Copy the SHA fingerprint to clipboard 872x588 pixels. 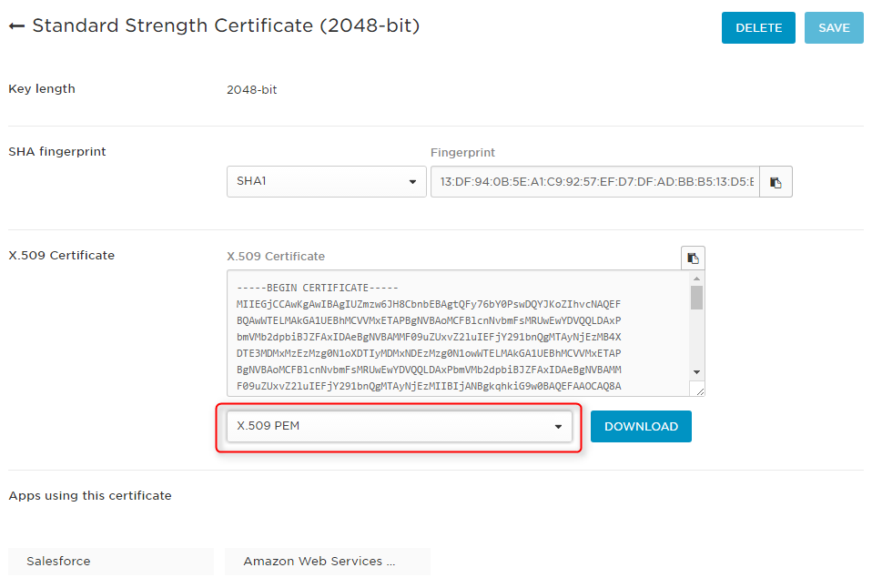[776, 182]
